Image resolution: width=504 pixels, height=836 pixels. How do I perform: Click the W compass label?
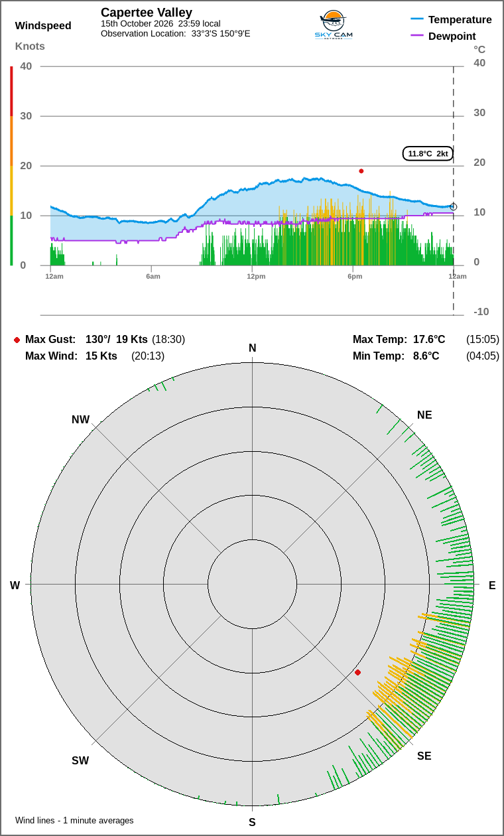[x=15, y=586]
